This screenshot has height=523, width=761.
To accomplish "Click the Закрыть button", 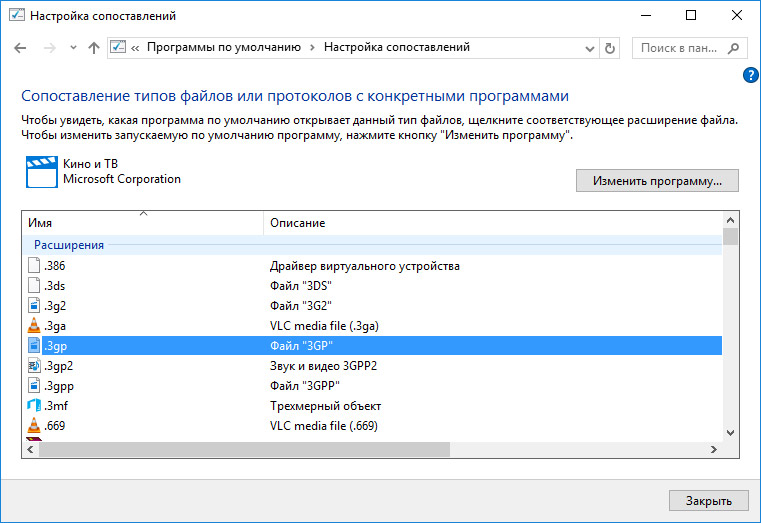I will click(709, 501).
